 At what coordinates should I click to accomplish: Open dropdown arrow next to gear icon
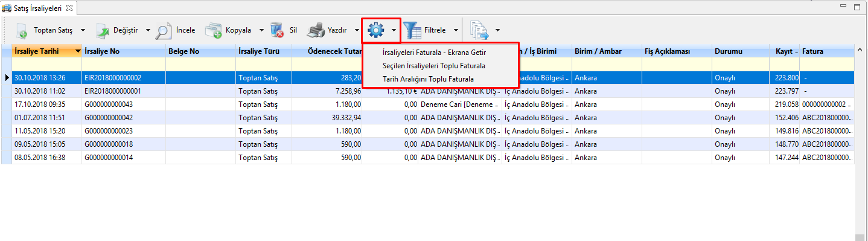(394, 30)
